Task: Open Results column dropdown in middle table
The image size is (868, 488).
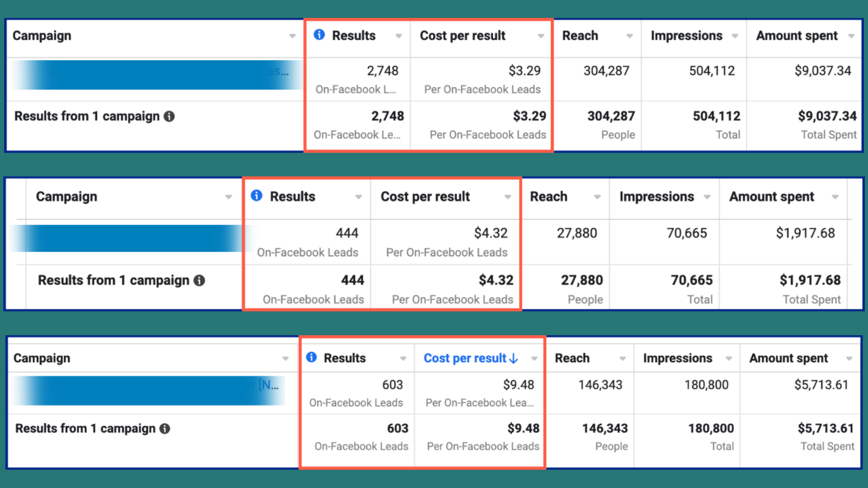Action: click(359, 197)
